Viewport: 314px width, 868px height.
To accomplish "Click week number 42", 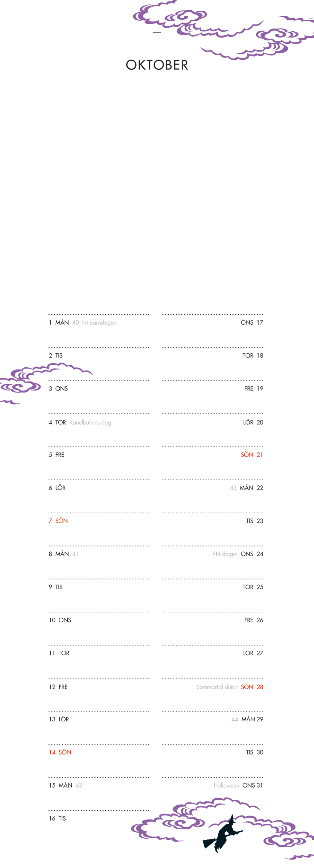I will (79, 785).
